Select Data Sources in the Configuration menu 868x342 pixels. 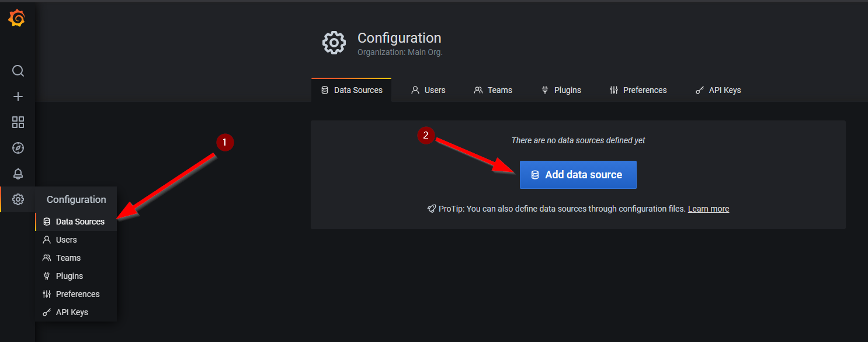click(x=80, y=222)
